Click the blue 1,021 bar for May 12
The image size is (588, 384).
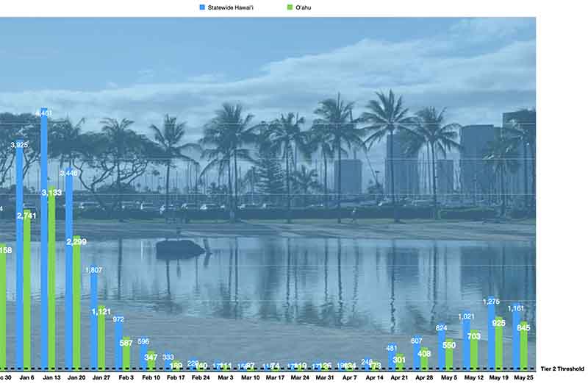(x=466, y=344)
